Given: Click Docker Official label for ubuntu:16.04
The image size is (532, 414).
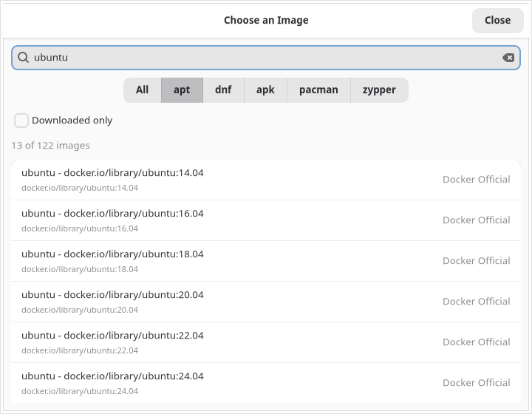Looking at the screenshot, I should pos(477,220).
